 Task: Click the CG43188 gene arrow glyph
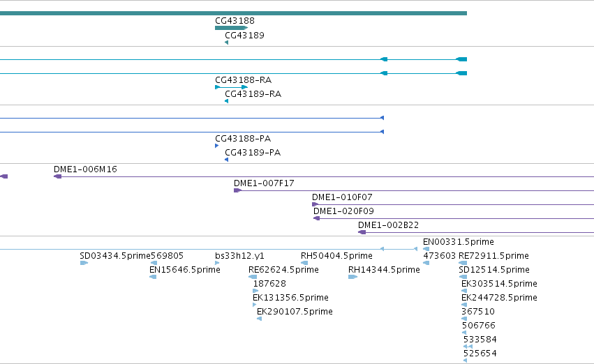tap(232, 28)
